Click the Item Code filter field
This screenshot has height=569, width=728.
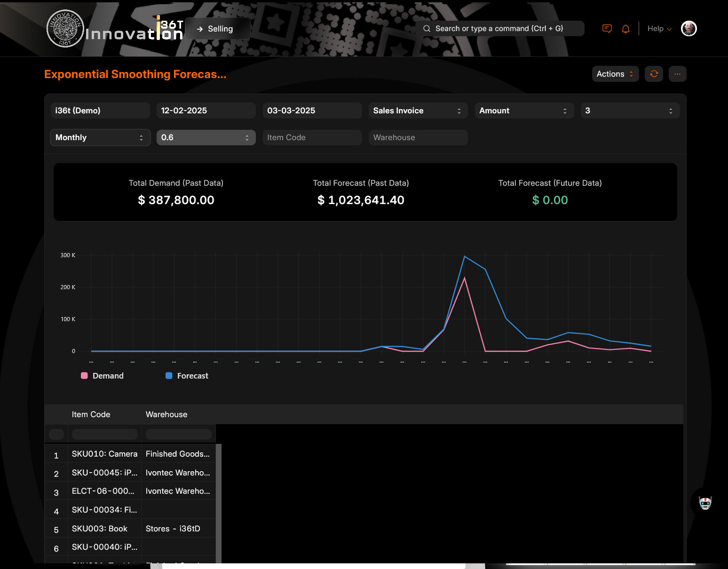click(312, 137)
